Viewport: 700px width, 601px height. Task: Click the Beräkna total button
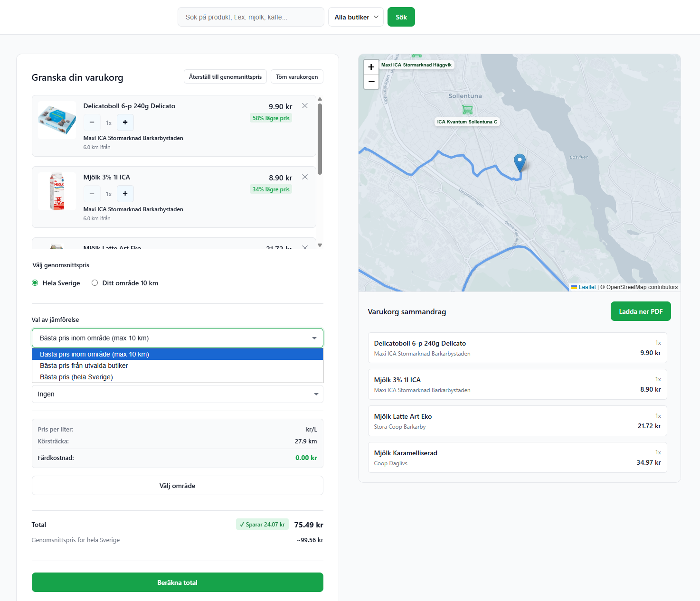pyautogui.click(x=178, y=582)
